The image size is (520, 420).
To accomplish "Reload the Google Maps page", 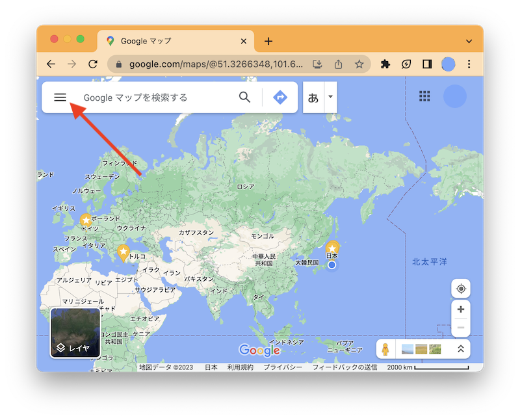I will click(93, 64).
